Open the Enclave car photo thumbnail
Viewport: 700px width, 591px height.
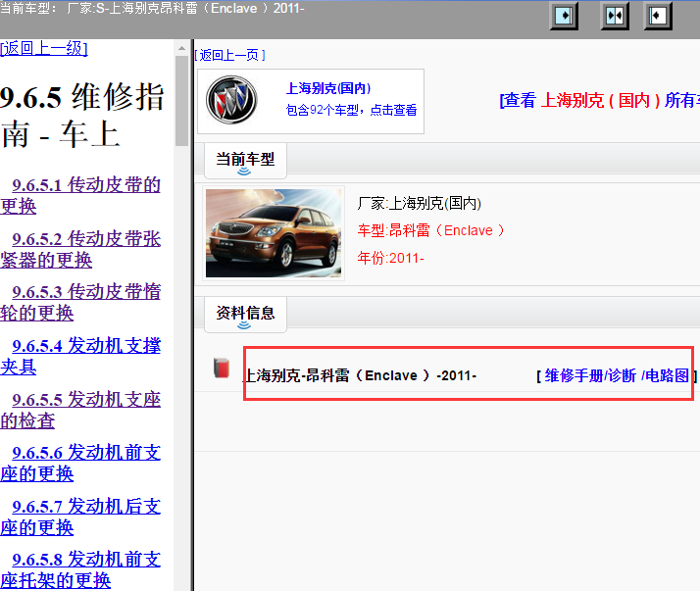coord(274,233)
